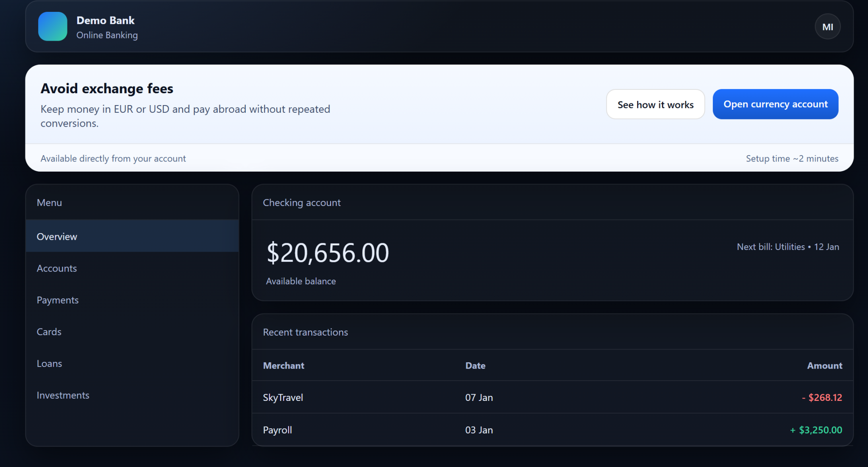Open the Checking account details
Viewport: 868px width, 467px height.
301,203
